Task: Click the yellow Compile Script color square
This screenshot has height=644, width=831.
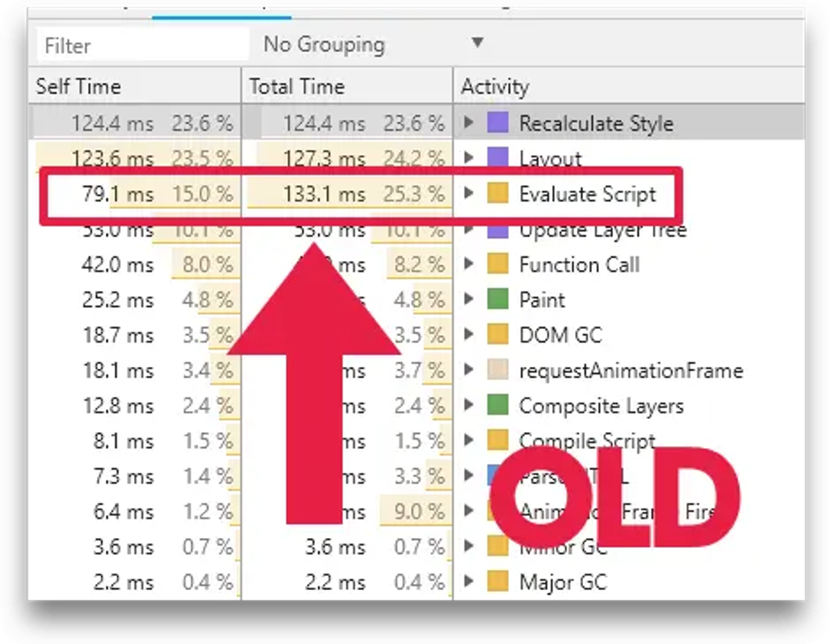Action: (x=498, y=440)
